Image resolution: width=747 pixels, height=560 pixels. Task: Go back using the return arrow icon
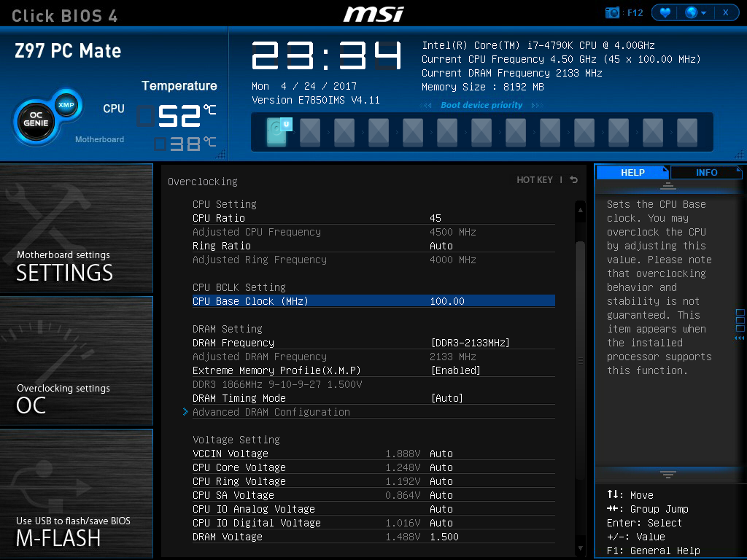tap(573, 180)
